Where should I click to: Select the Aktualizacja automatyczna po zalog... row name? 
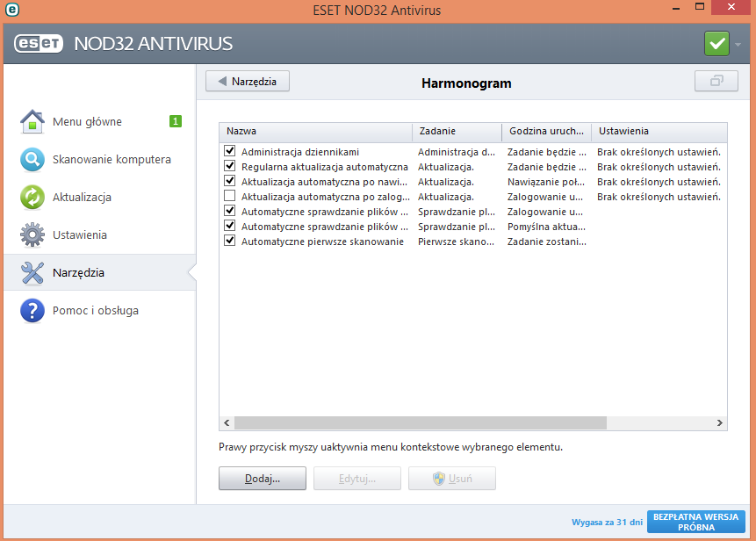click(326, 197)
